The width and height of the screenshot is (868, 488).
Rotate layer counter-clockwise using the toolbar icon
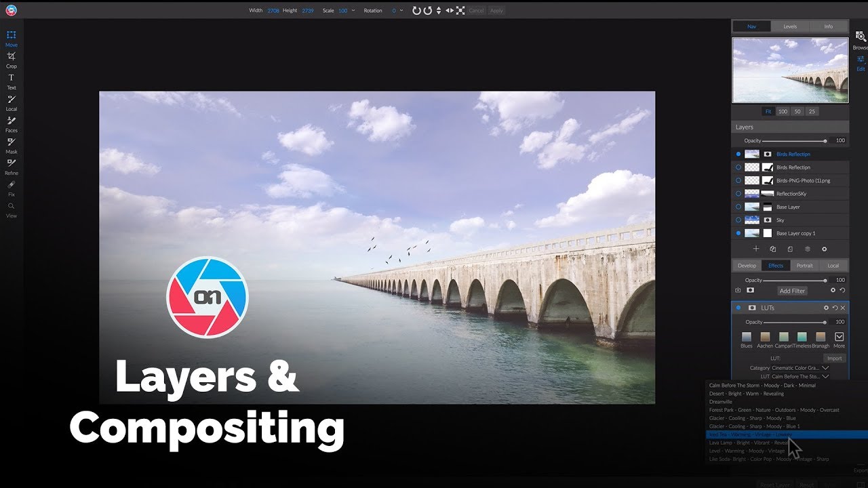pos(428,10)
